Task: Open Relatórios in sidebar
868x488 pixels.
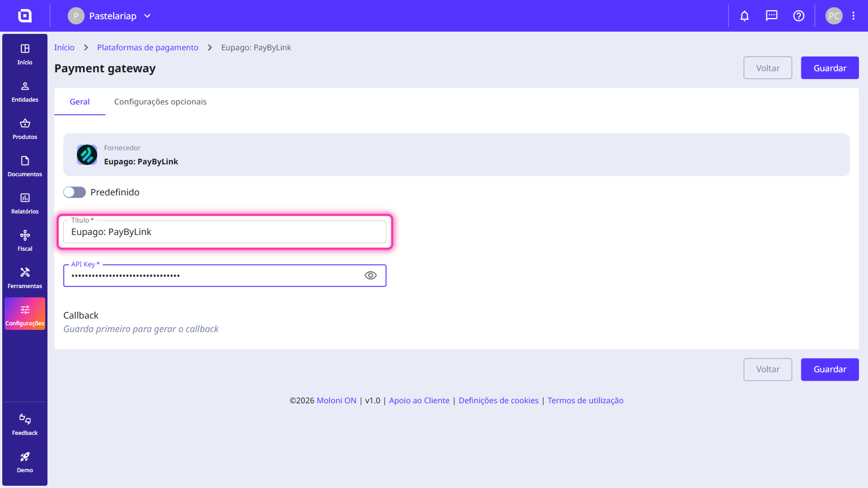Action: pyautogui.click(x=25, y=204)
